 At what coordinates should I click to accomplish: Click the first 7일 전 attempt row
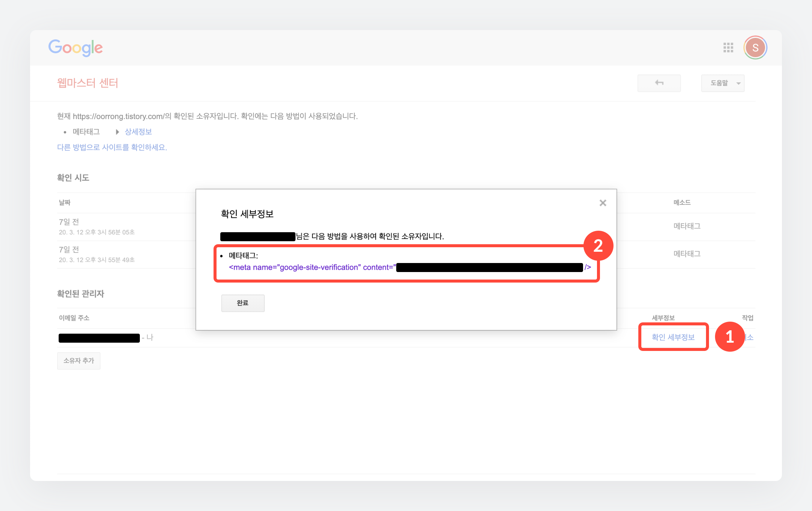(x=69, y=222)
